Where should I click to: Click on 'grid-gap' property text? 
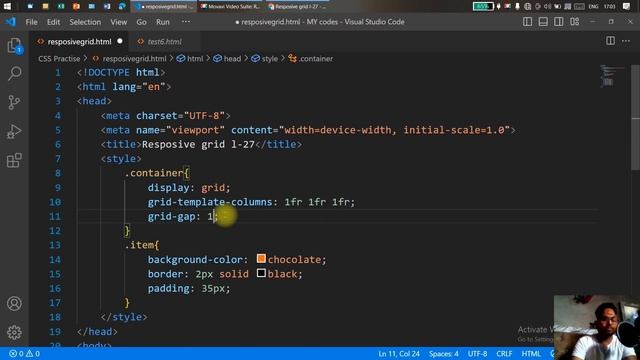(172, 216)
